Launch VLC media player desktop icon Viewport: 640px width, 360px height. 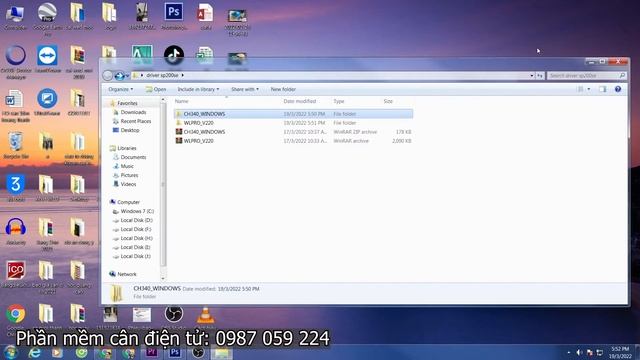(x=205, y=316)
